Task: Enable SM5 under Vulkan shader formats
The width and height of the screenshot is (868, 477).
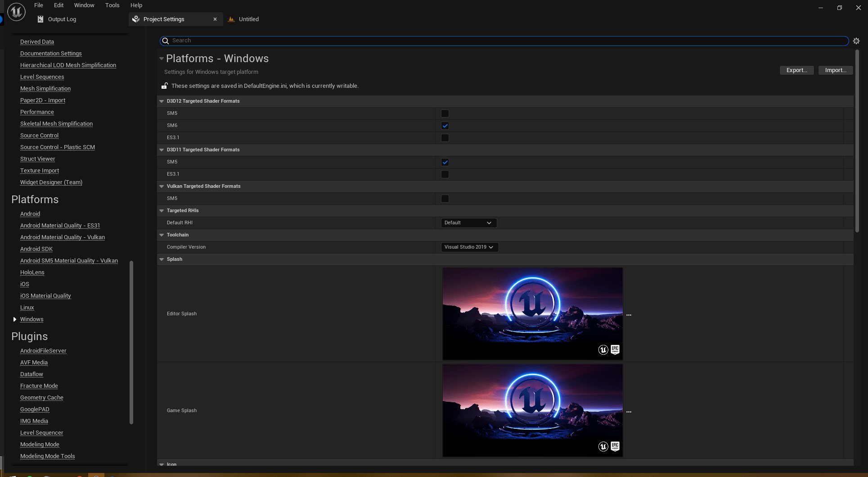Action: pyautogui.click(x=445, y=199)
